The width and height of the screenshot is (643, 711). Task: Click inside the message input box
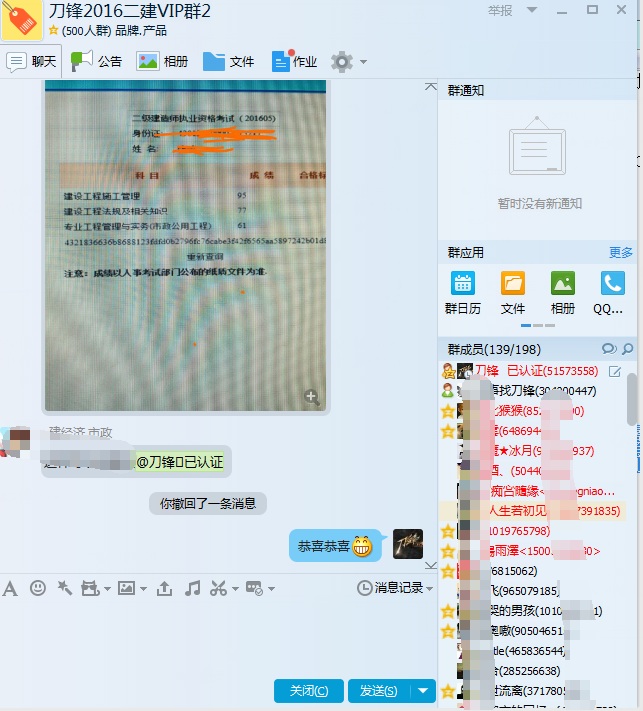pyautogui.click(x=218, y=637)
